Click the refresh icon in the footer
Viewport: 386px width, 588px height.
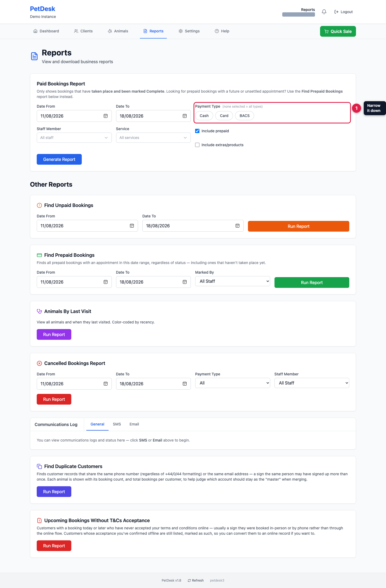coord(189,581)
